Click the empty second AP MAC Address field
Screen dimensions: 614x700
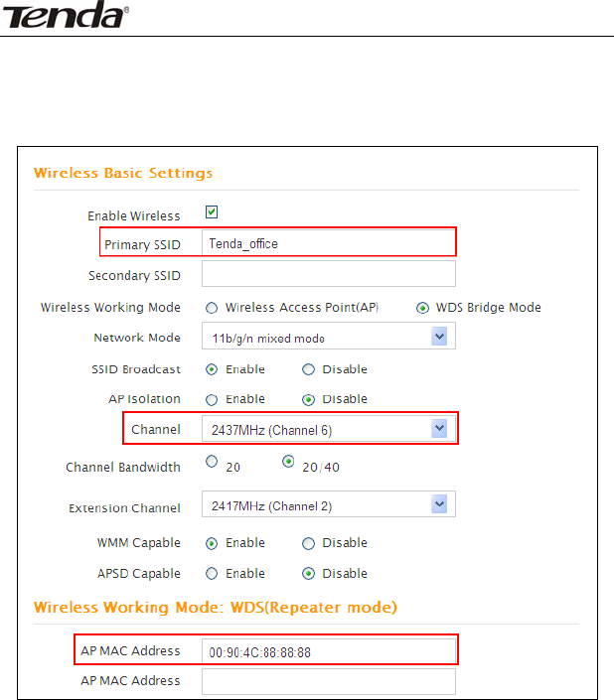point(328,681)
